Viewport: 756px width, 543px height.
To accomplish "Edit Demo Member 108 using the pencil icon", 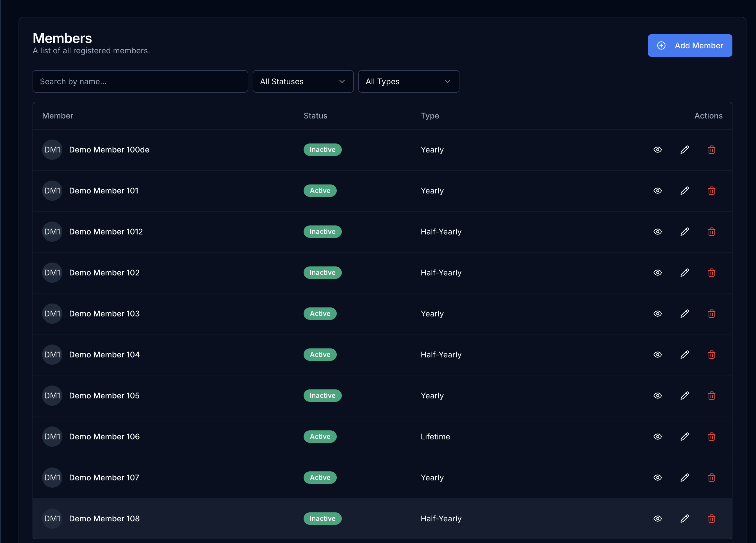I will point(685,519).
